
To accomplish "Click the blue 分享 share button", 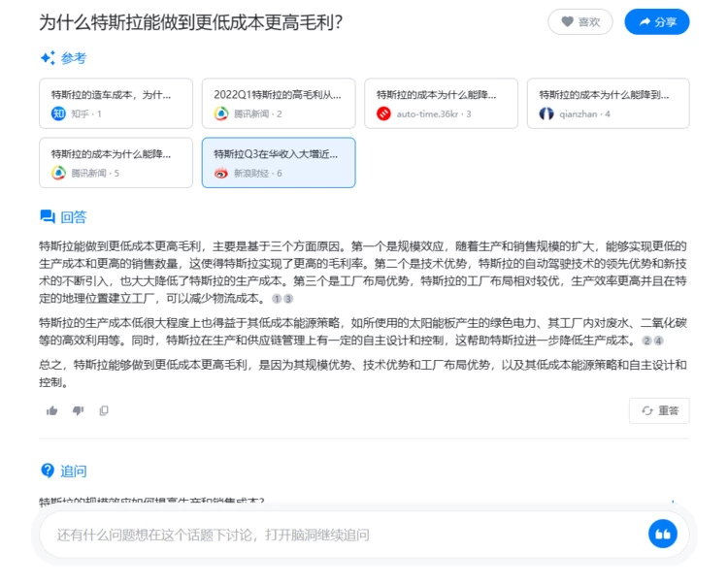I will point(656,21).
